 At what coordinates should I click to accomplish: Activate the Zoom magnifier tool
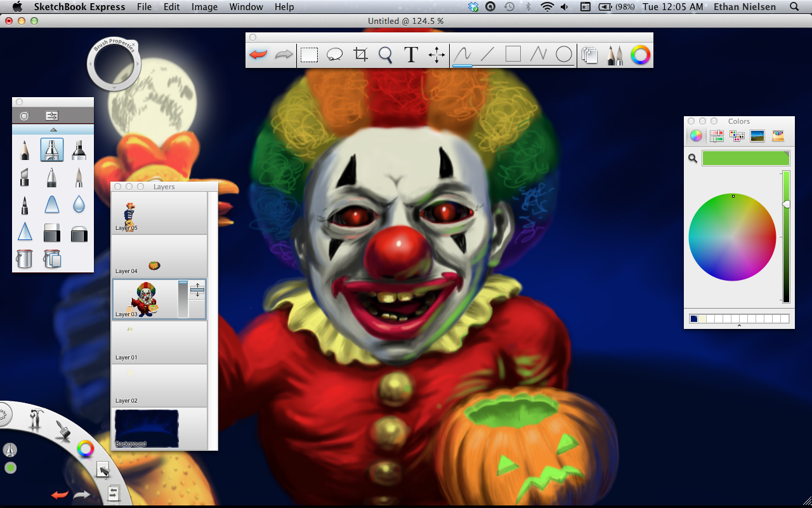tap(386, 55)
